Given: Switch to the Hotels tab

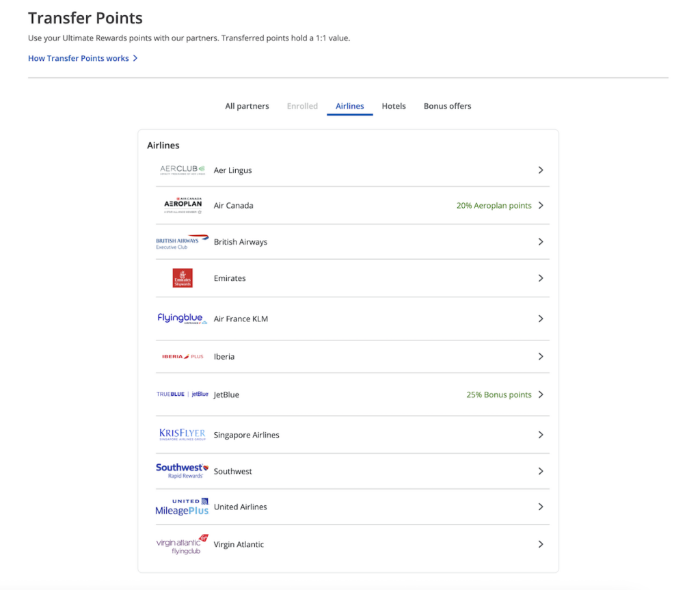Looking at the screenshot, I should click(x=393, y=106).
